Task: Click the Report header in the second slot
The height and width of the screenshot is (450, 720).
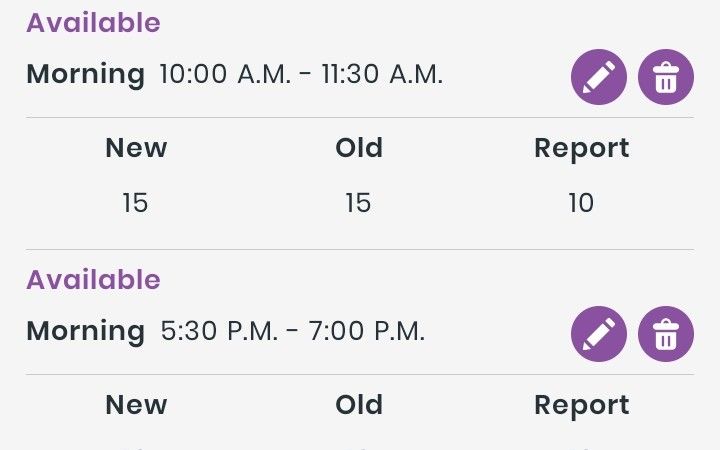Action: (x=581, y=406)
